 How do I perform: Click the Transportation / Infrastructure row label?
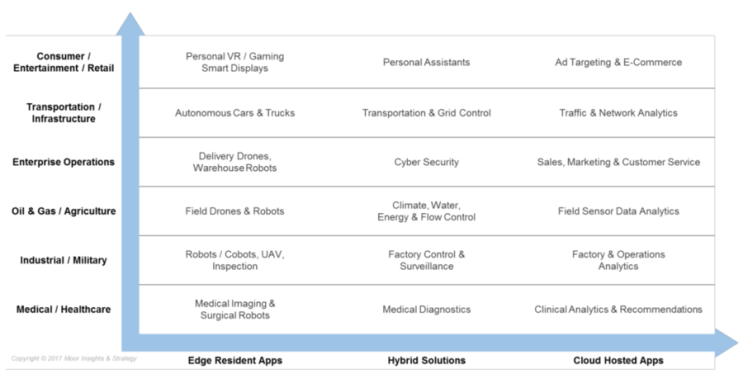(x=63, y=113)
